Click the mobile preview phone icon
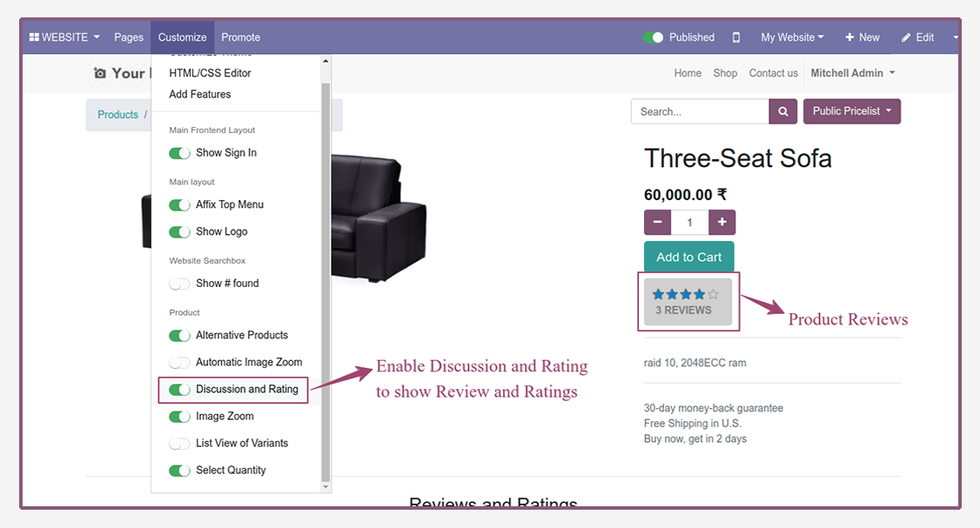This screenshot has height=528, width=980. (x=736, y=37)
